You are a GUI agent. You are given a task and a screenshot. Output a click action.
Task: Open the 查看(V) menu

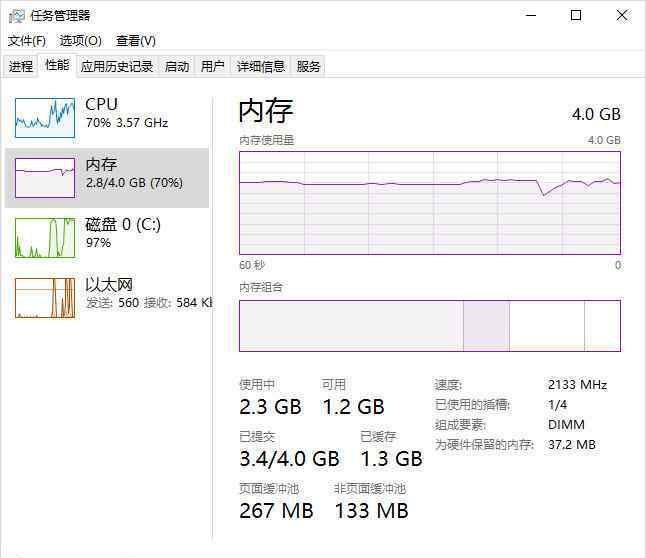click(136, 41)
